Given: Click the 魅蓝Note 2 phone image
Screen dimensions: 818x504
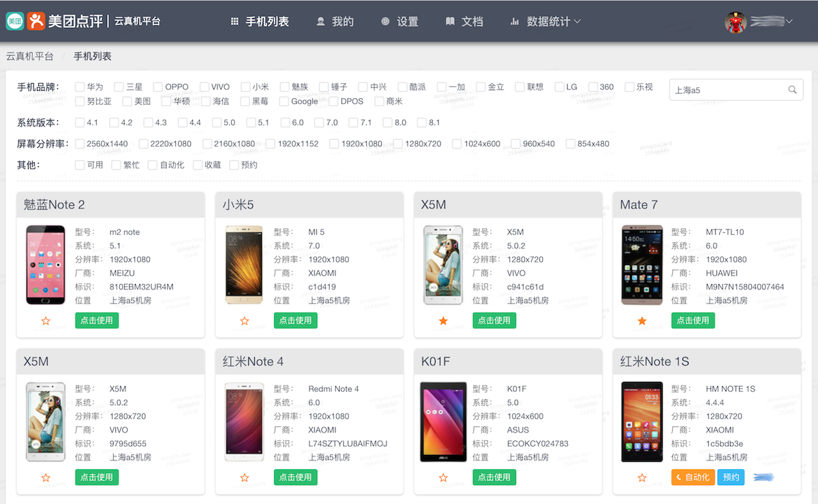Looking at the screenshot, I should (x=46, y=265).
